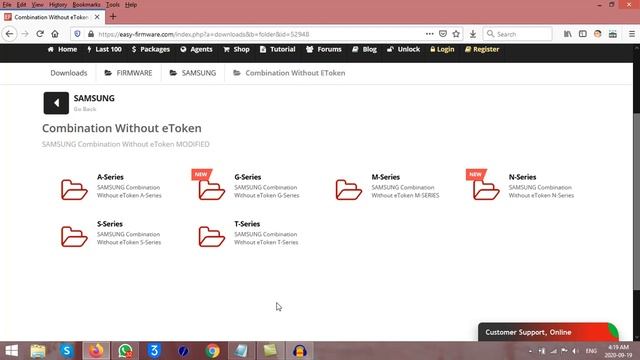The height and width of the screenshot is (360, 640).
Task: Open Skype from taskbar
Action: tap(67, 351)
